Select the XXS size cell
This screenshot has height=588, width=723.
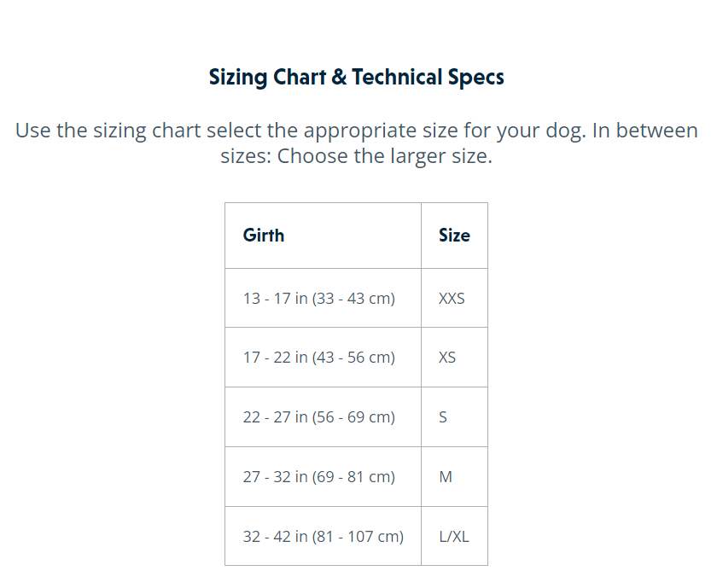point(452,299)
